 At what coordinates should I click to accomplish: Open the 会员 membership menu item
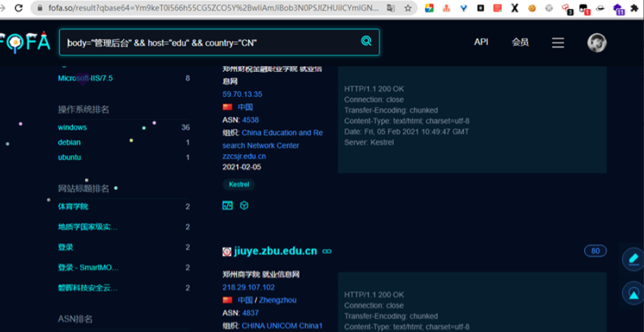[520, 42]
